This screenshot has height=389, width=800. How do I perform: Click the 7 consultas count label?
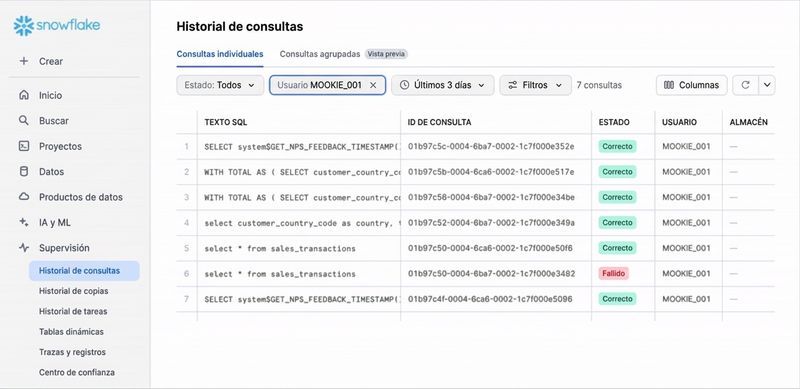599,85
